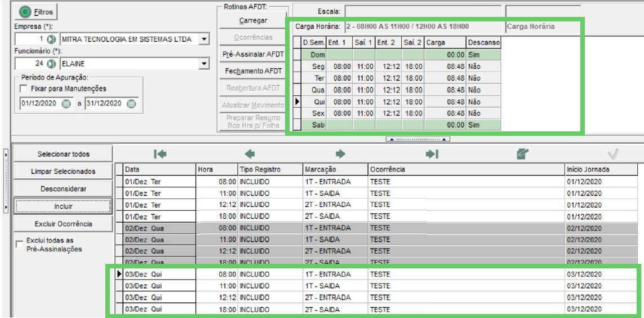Click Excluir Ocorrência button
This screenshot has width=644, height=318.
pyautogui.click(x=63, y=224)
